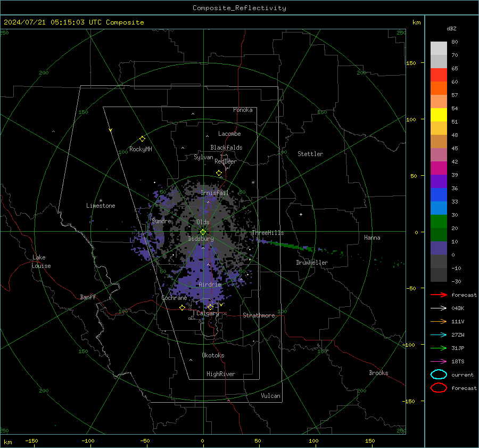Select the Vulcan label
Image resolution: width=479 pixels, height=448 pixels.
[271, 396]
